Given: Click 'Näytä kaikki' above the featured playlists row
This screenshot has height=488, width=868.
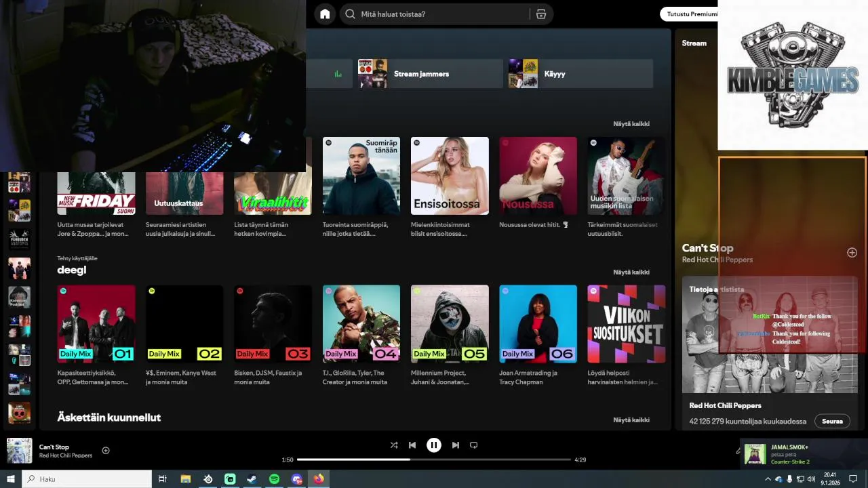Looking at the screenshot, I should 631,124.
